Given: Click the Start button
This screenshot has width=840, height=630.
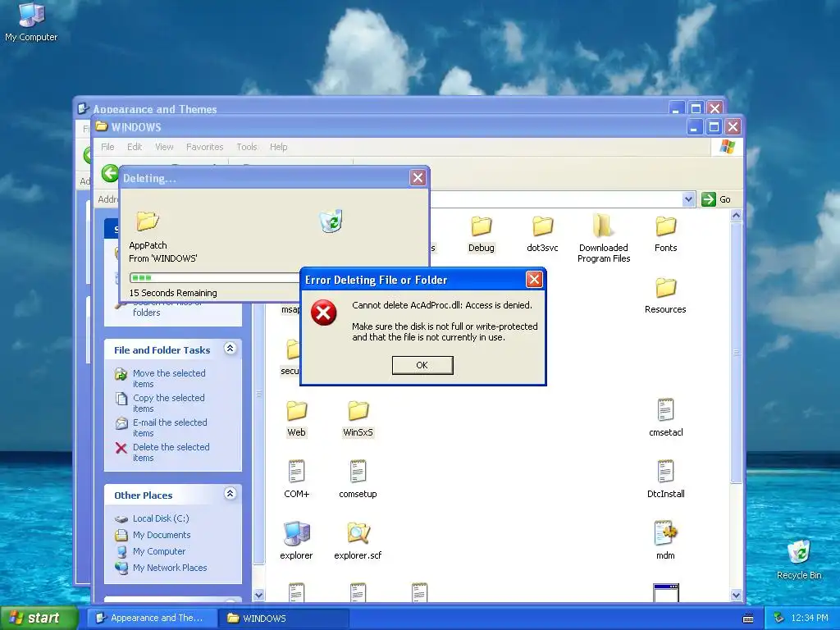Looking at the screenshot, I should (39, 618).
